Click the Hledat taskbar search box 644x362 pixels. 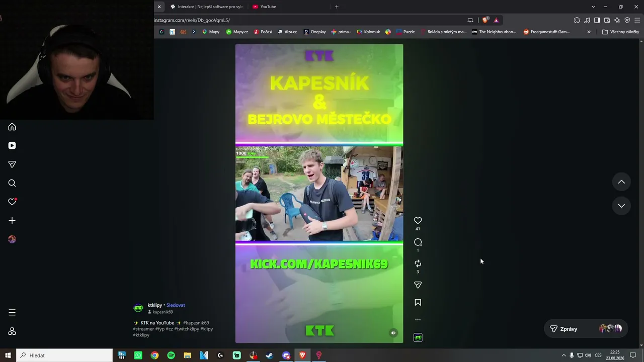[64, 355]
